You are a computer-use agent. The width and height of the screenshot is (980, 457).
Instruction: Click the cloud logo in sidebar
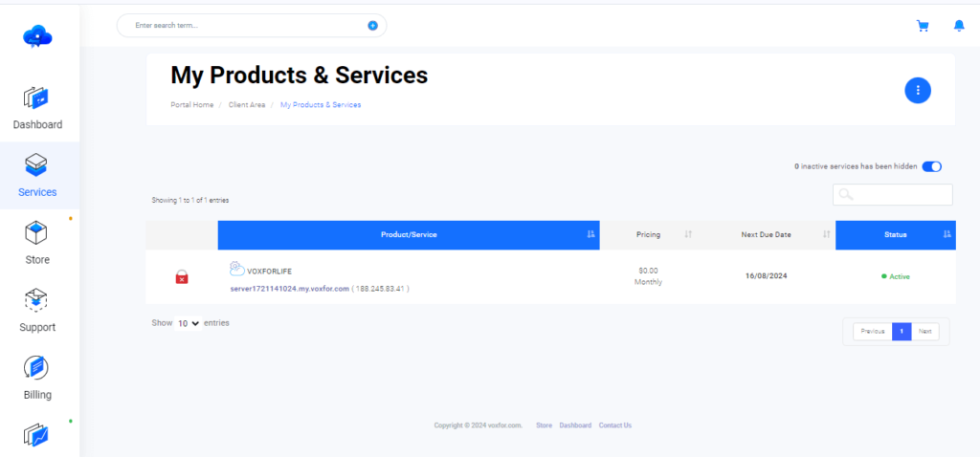[38, 36]
